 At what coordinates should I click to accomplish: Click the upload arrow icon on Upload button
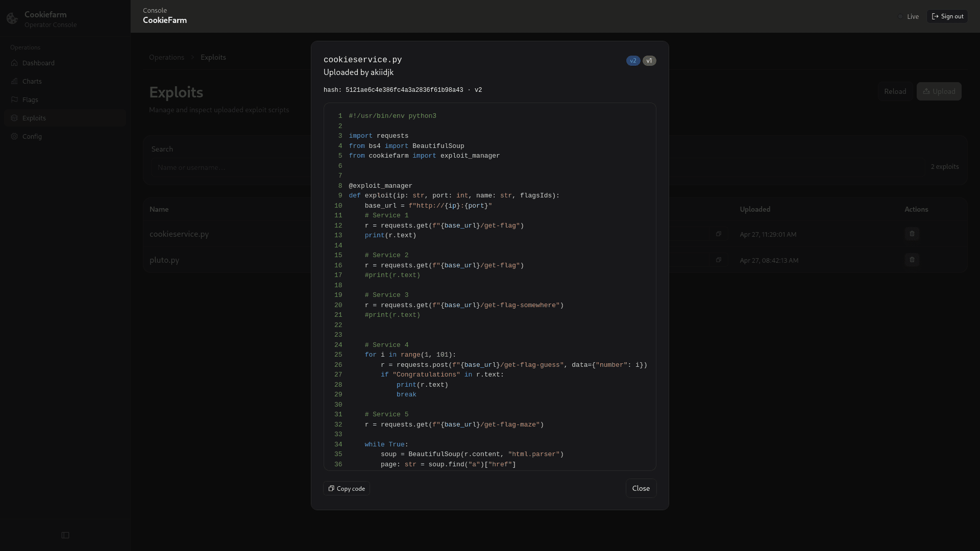(x=927, y=91)
